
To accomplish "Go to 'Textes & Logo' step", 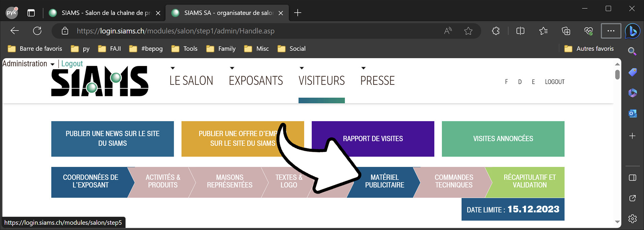I will pos(289,182).
